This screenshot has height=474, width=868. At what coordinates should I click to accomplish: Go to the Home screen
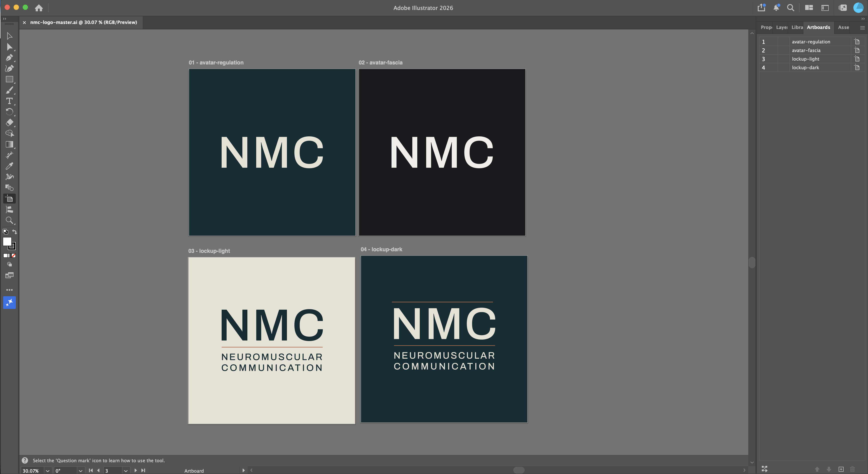pos(39,8)
